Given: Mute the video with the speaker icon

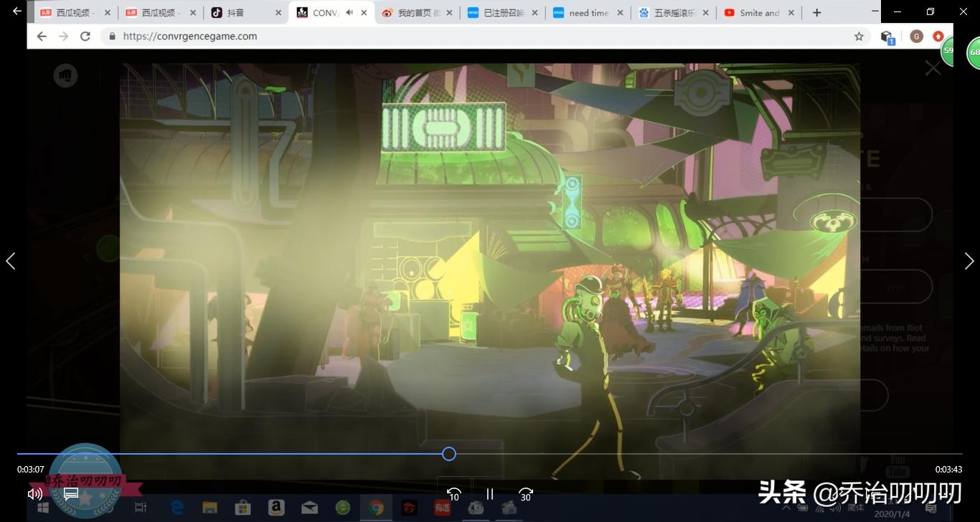Looking at the screenshot, I should tap(34, 494).
